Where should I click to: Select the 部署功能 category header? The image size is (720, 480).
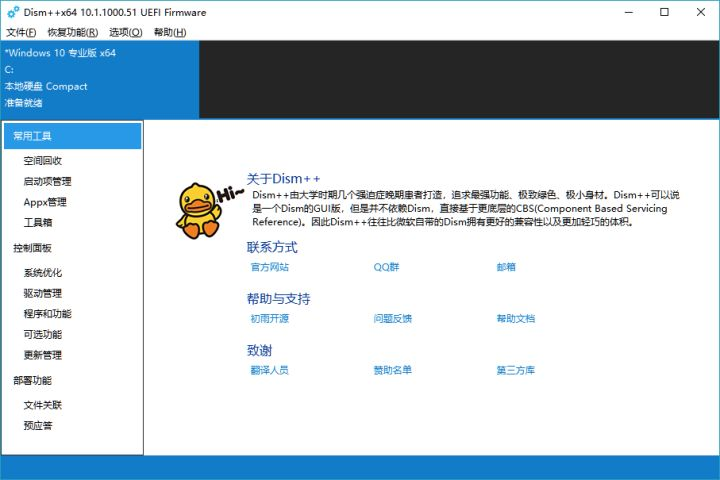click(32, 380)
